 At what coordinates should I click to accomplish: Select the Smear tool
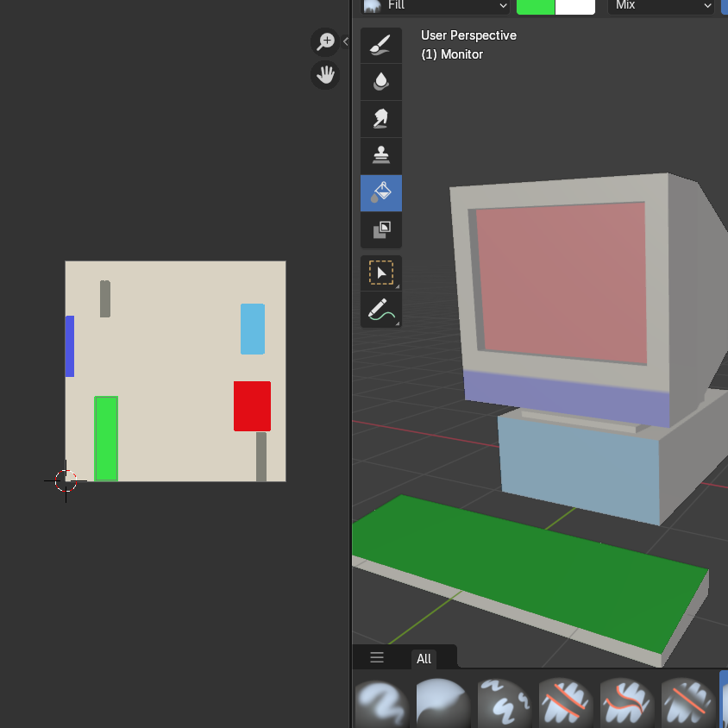click(x=380, y=119)
